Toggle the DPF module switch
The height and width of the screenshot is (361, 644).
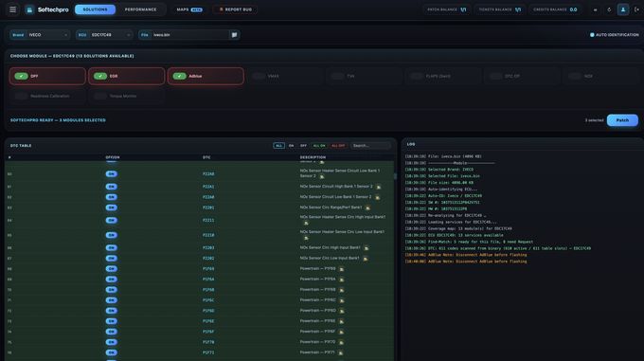click(x=22, y=76)
